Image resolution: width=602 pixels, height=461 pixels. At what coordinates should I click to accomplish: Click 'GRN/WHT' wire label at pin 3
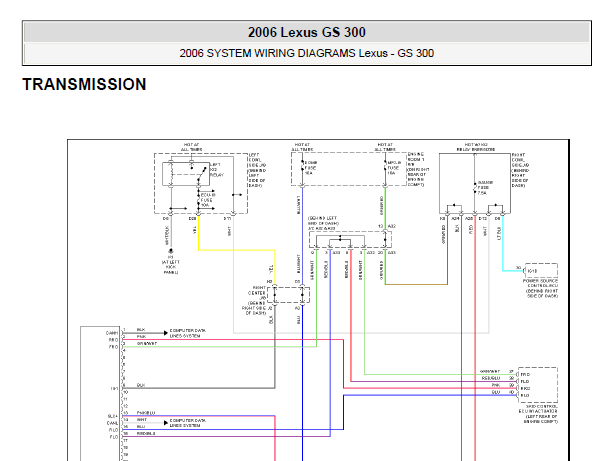[x=147, y=344]
